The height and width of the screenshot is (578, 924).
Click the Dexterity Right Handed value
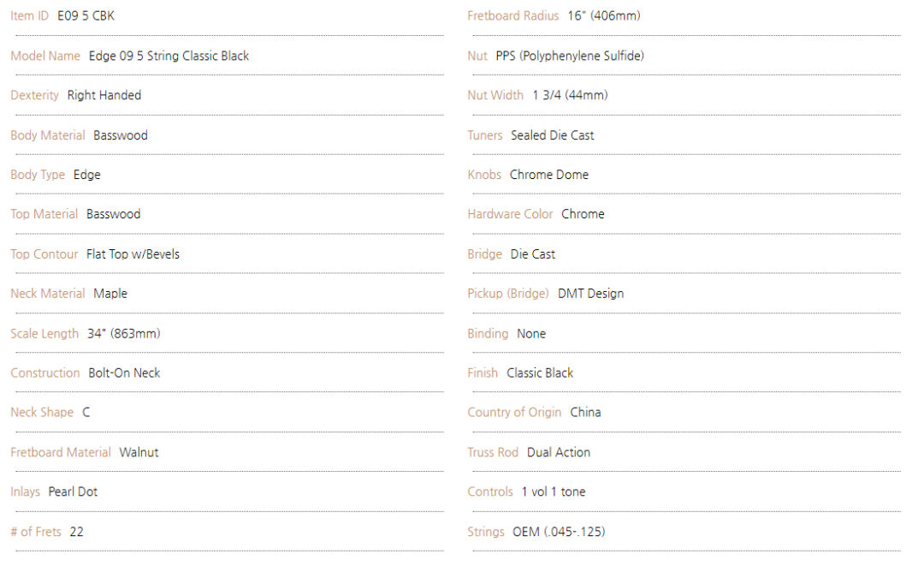coord(104,96)
